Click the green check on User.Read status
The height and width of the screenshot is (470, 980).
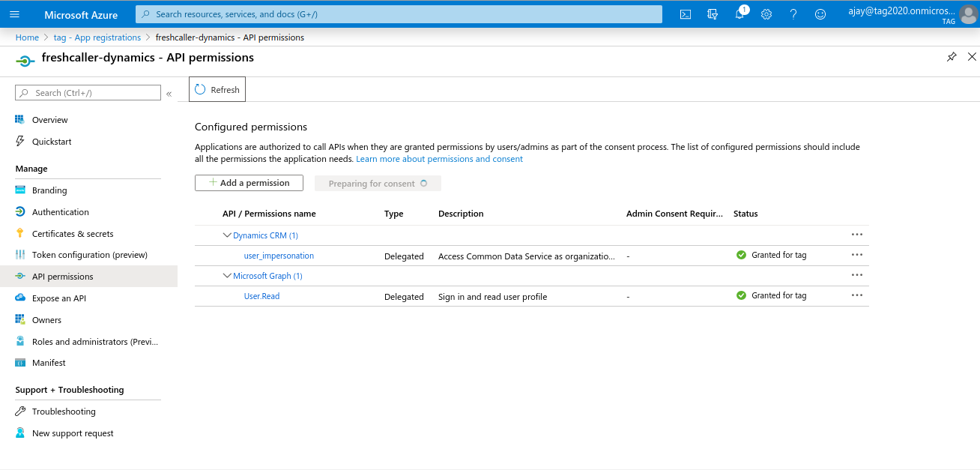point(741,295)
